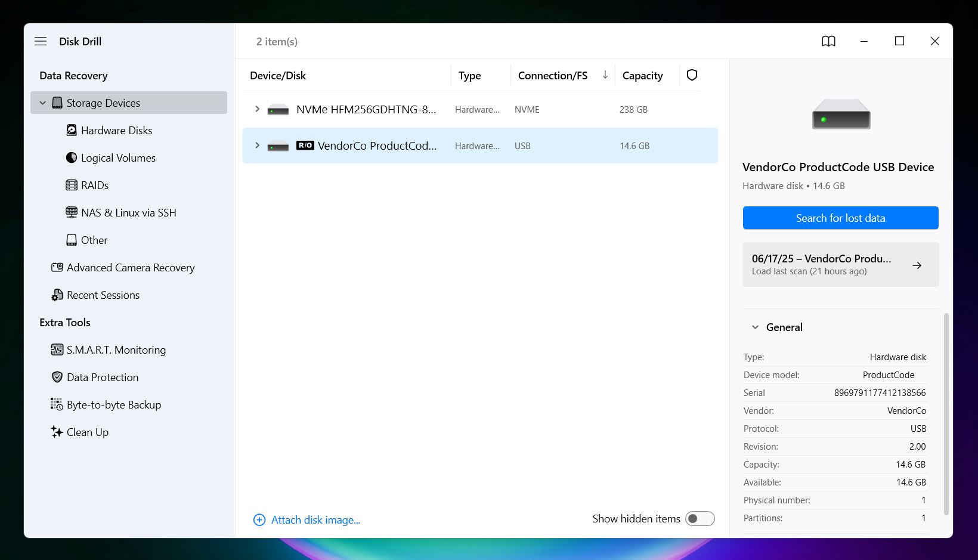Click the Other devices icon
Viewport: 978px width, 560px height.
coord(72,240)
